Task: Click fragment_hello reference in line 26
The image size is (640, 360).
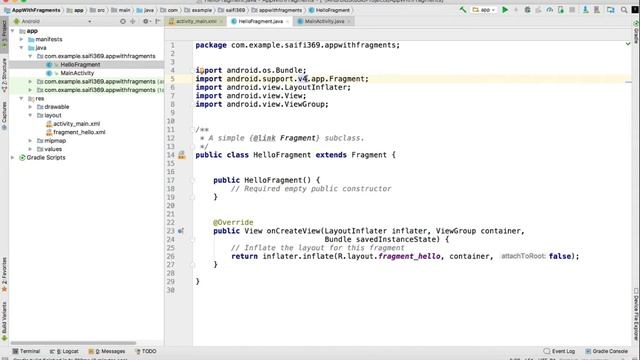Action: coord(409,256)
